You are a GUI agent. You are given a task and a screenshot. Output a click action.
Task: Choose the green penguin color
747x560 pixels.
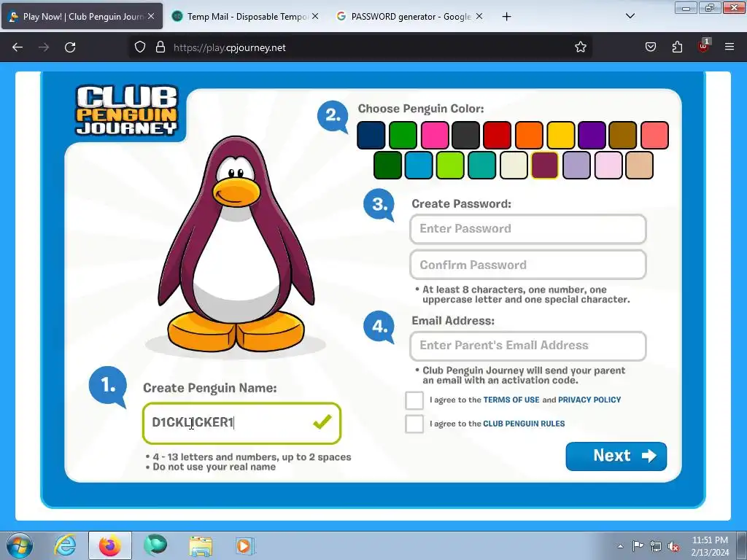click(x=403, y=135)
